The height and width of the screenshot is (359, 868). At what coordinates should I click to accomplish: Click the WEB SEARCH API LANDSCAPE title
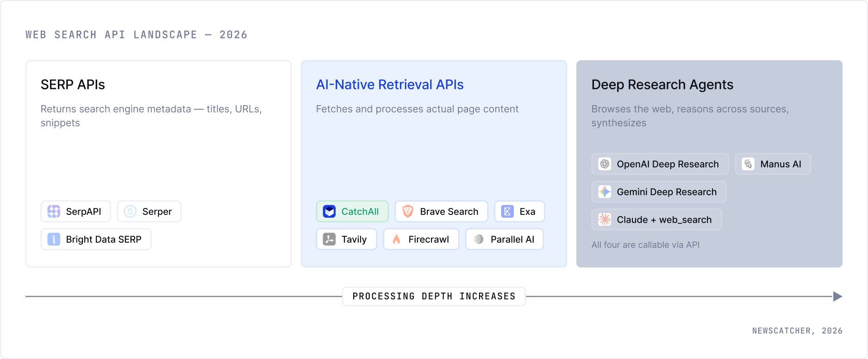click(x=137, y=35)
